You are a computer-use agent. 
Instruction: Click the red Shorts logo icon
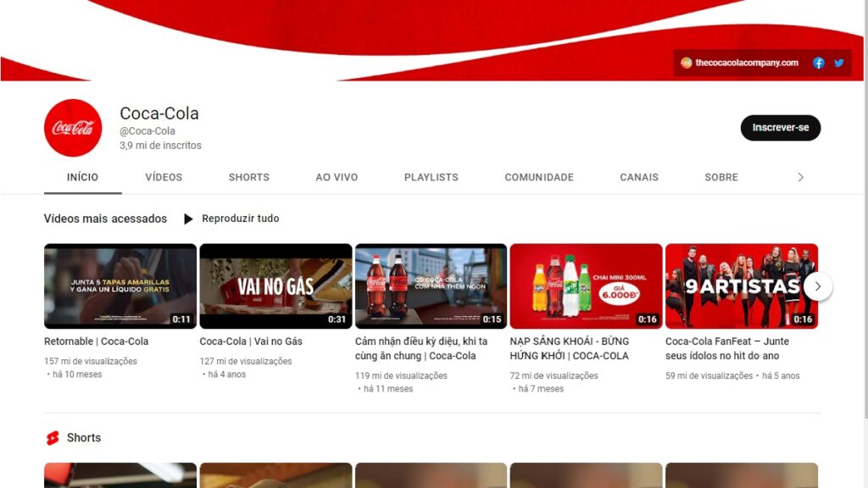tap(53, 438)
